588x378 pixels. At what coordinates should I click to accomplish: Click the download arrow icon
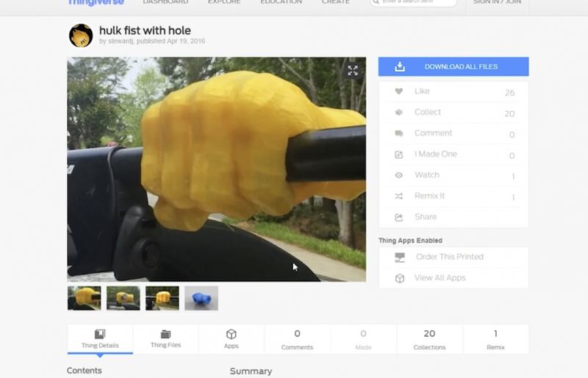400,66
